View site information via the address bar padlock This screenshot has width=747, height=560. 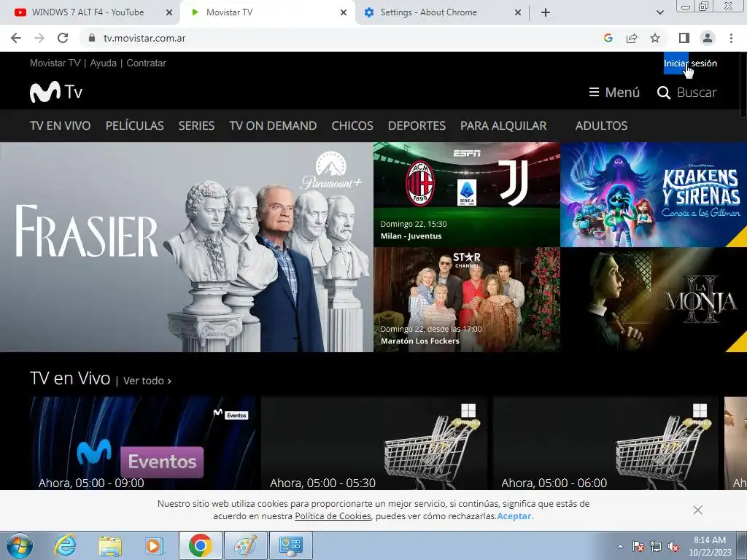pyautogui.click(x=92, y=38)
